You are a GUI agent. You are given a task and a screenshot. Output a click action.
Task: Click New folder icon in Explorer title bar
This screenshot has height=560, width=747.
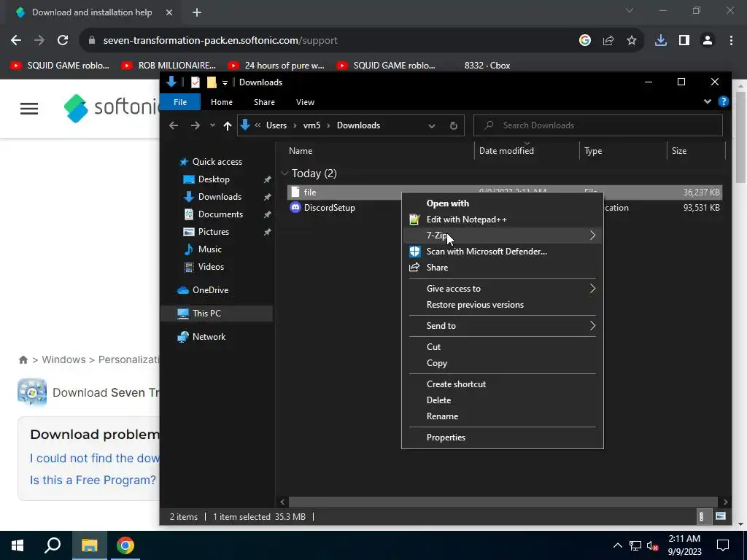212,82
